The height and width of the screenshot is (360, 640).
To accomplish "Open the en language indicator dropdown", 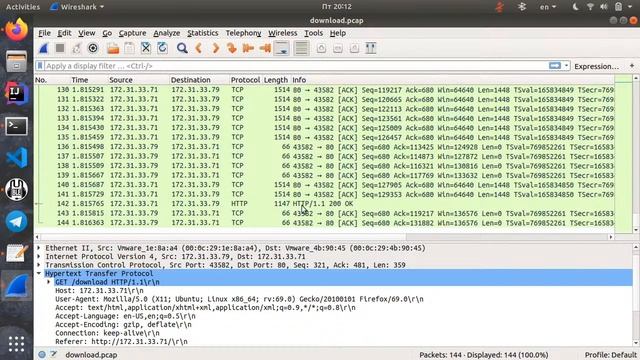I will [x=548, y=7].
